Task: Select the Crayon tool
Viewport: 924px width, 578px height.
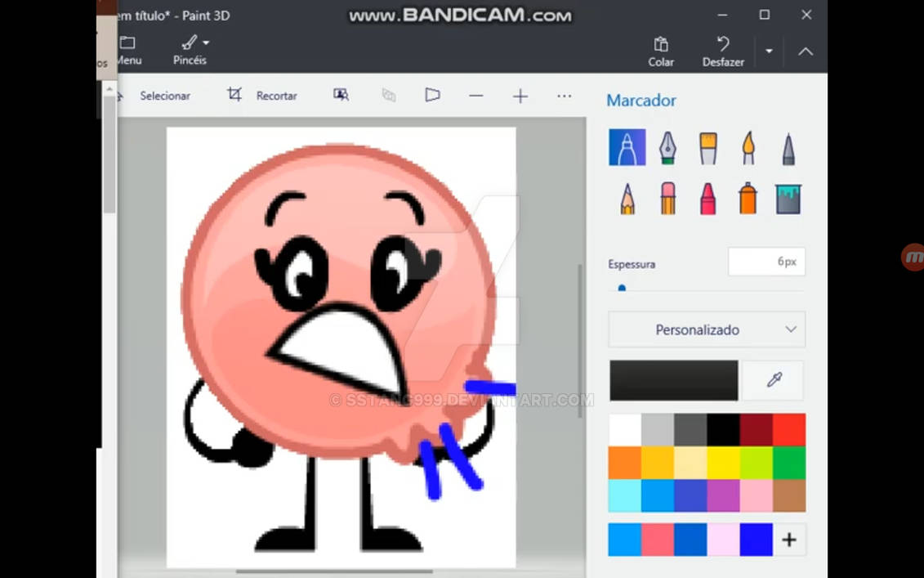Action: [708, 198]
